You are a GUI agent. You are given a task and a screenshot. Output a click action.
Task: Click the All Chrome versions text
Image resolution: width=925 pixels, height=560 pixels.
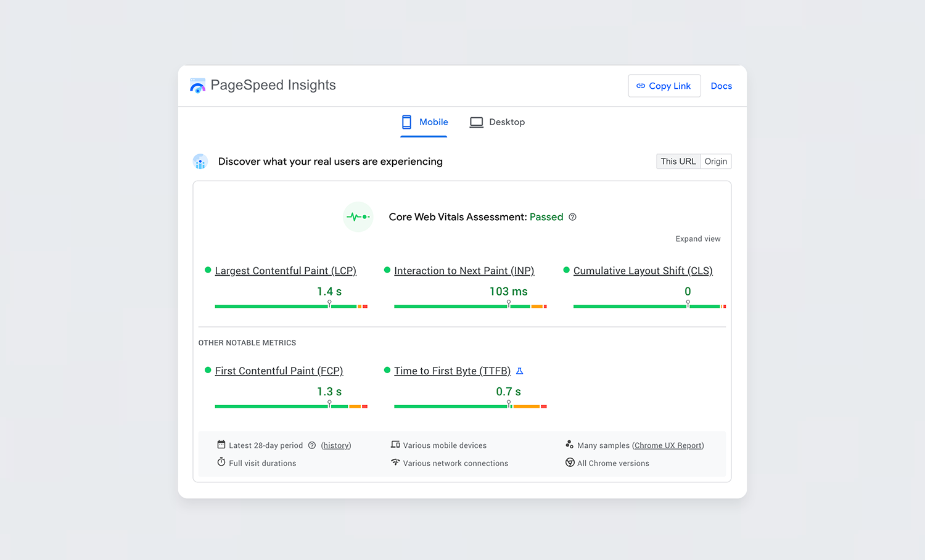click(x=613, y=463)
